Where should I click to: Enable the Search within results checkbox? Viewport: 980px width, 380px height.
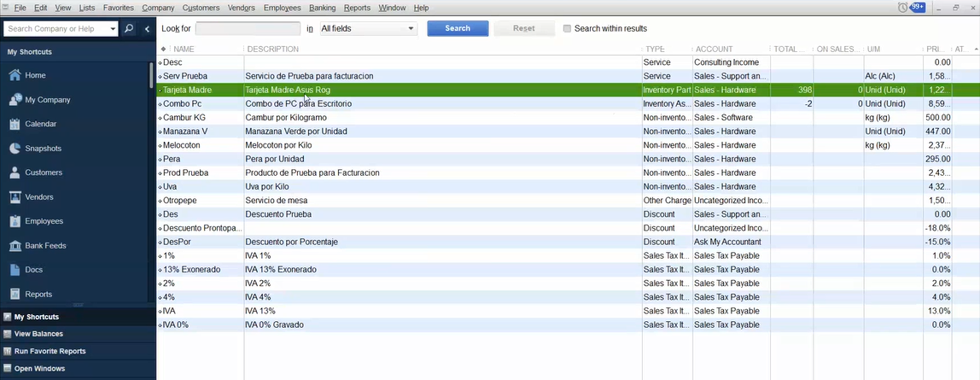click(x=567, y=29)
